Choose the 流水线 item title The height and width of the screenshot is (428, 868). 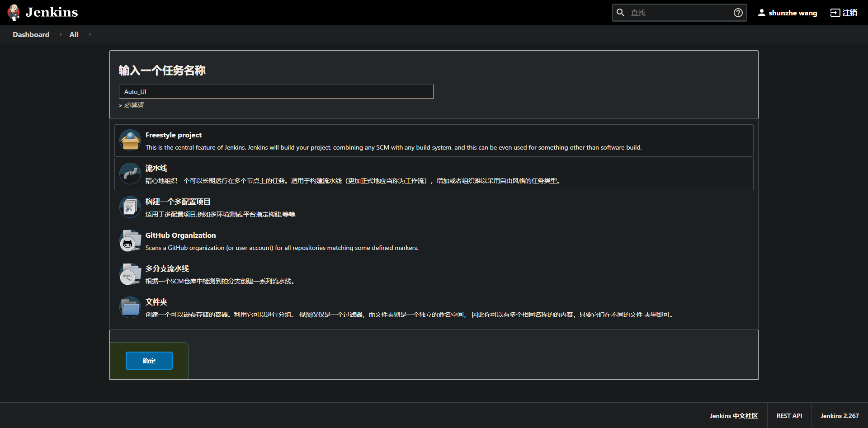(x=156, y=168)
